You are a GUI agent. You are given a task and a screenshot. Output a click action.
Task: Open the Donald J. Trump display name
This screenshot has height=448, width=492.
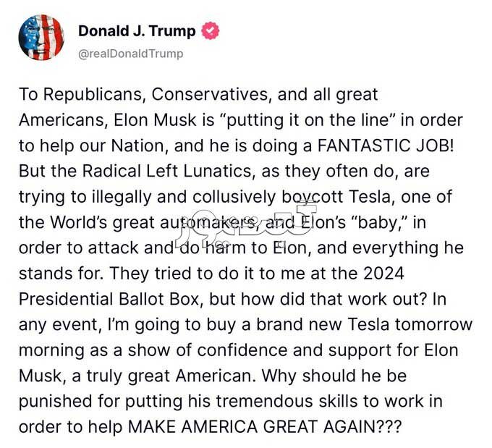137,31
